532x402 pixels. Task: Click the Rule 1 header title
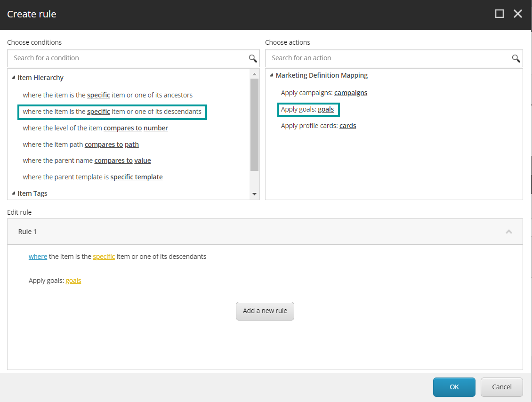click(x=27, y=232)
